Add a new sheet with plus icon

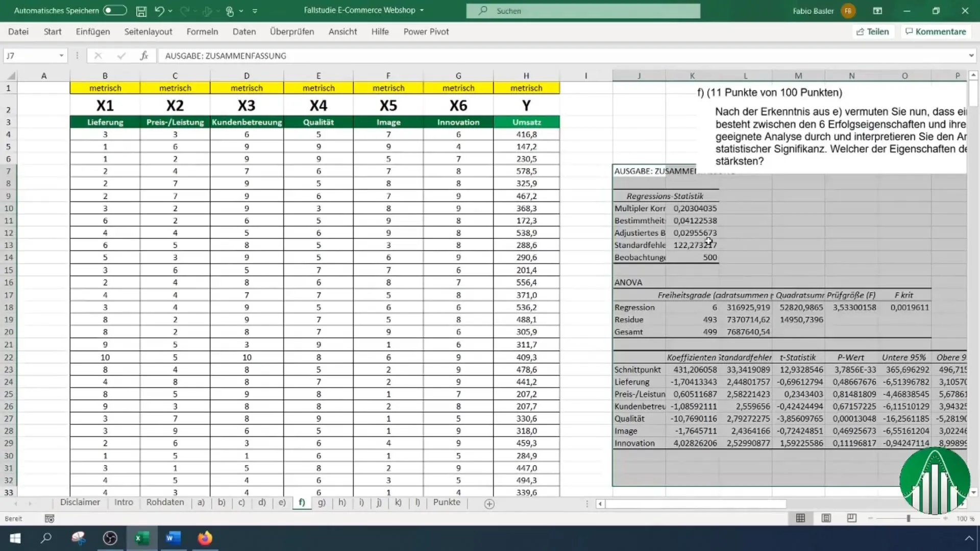point(489,504)
